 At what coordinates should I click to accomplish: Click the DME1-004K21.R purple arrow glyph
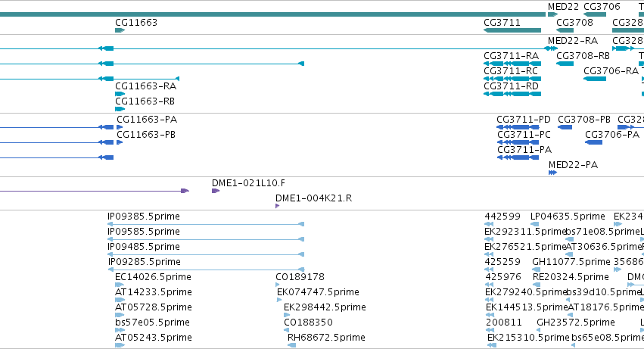point(277,207)
